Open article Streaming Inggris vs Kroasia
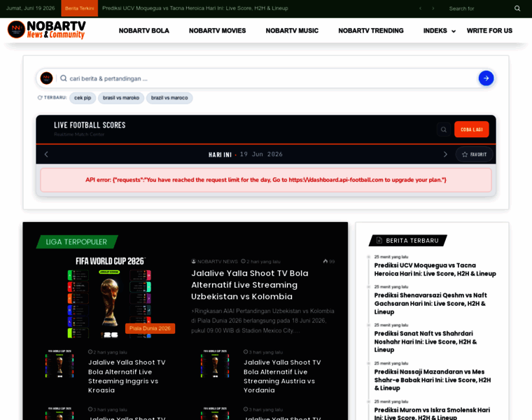The width and height of the screenshot is (532, 420). pos(127,376)
